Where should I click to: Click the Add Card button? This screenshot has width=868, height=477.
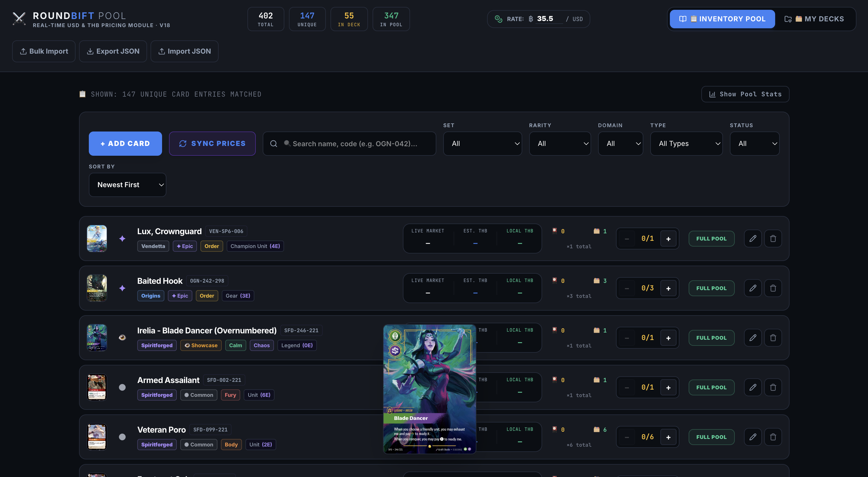(x=125, y=144)
